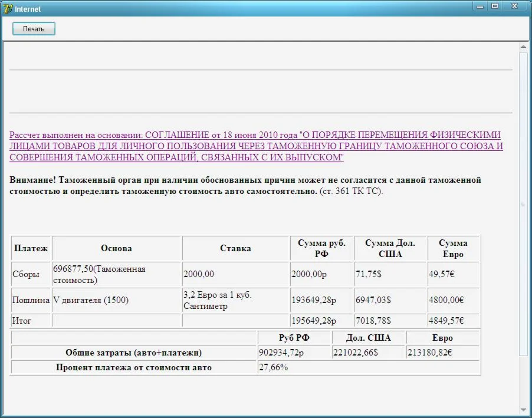This screenshot has height=418, width=532.
Task: Minimize the Internet window
Action: click(x=480, y=6)
